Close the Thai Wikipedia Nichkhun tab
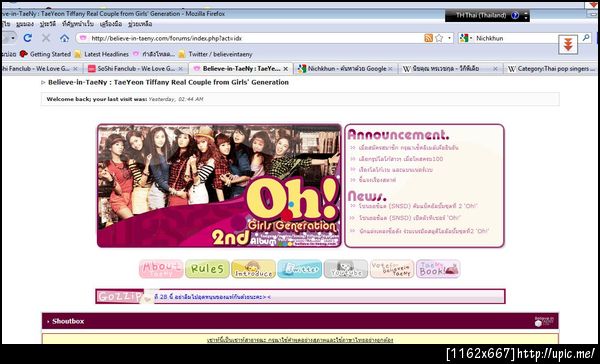 point(495,69)
